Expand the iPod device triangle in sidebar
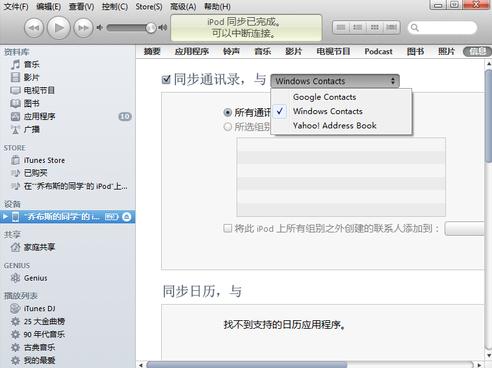 pyautogui.click(x=5, y=217)
